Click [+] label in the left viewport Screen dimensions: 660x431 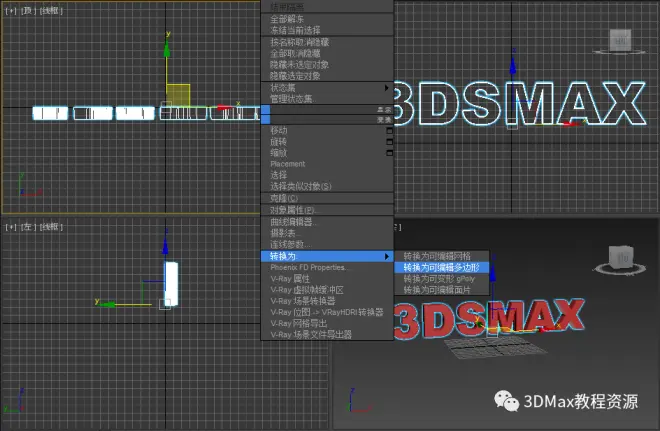pyautogui.click(x=11, y=227)
